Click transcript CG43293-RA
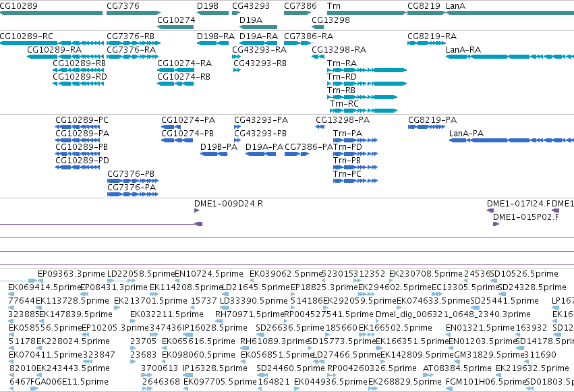The width and height of the screenshot is (574, 392). pos(259,50)
